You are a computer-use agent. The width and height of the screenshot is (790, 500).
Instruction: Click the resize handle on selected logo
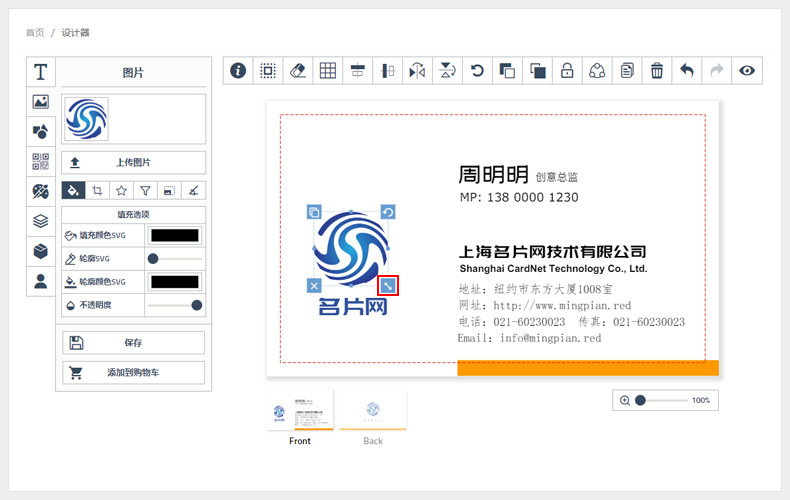(388, 286)
